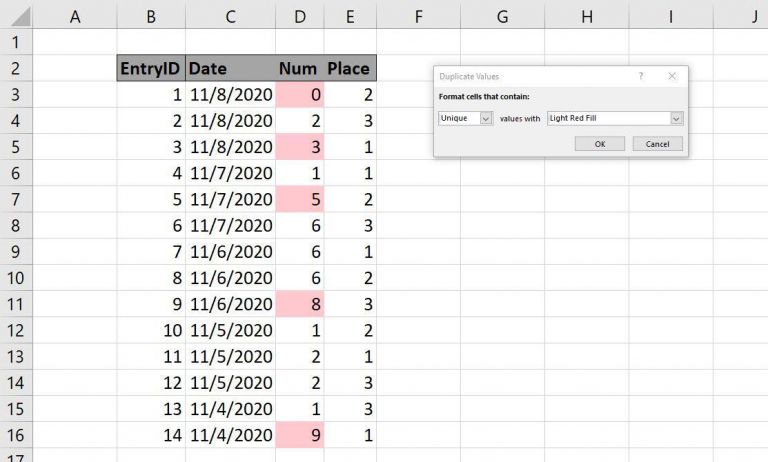Select the column D header

[x=300, y=17]
